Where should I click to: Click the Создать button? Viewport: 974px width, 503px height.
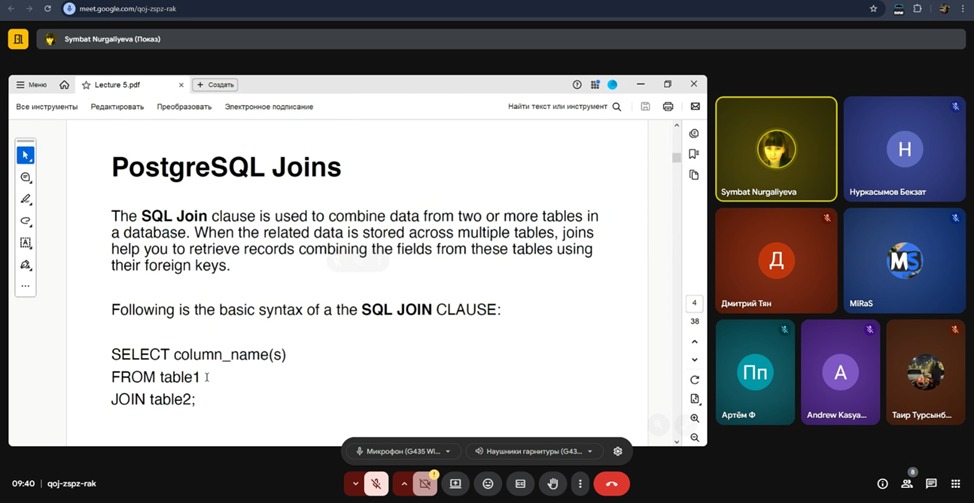point(214,85)
